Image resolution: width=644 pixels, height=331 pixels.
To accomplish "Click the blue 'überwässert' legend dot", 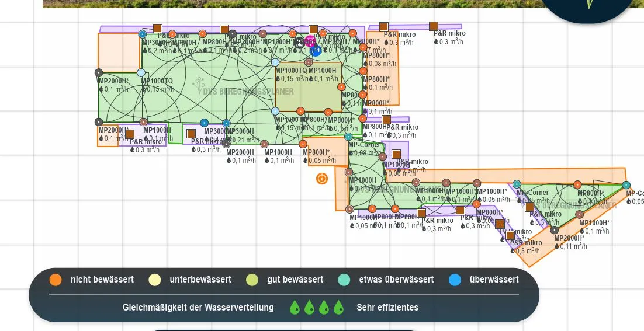I will click(455, 280).
